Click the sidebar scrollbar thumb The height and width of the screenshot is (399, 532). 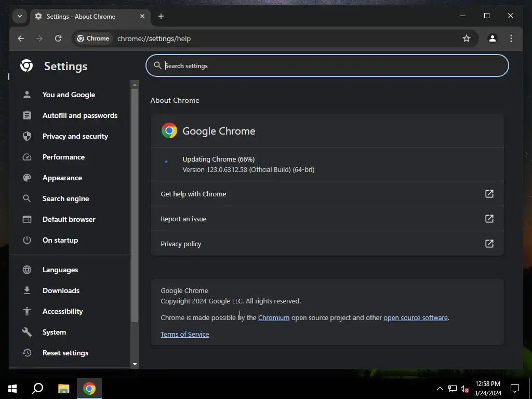pyautogui.click(x=135, y=205)
